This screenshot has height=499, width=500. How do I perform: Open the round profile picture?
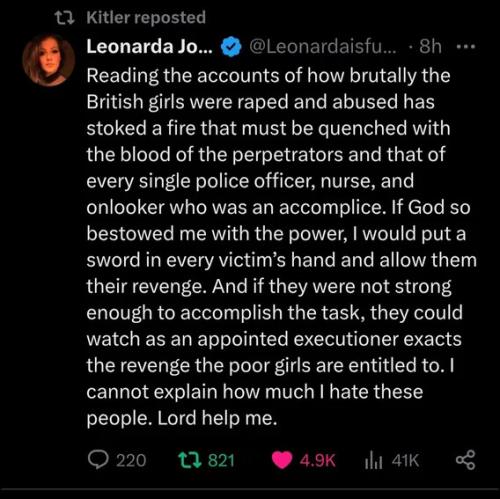coord(49,60)
